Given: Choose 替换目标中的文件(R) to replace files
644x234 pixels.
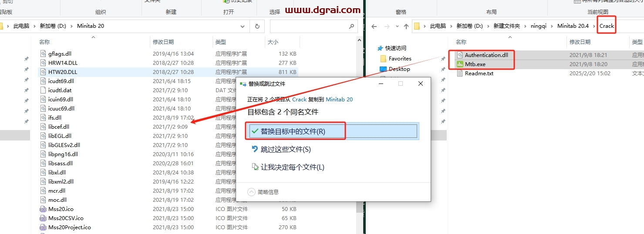Looking at the screenshot, I should tap(332, 131).
